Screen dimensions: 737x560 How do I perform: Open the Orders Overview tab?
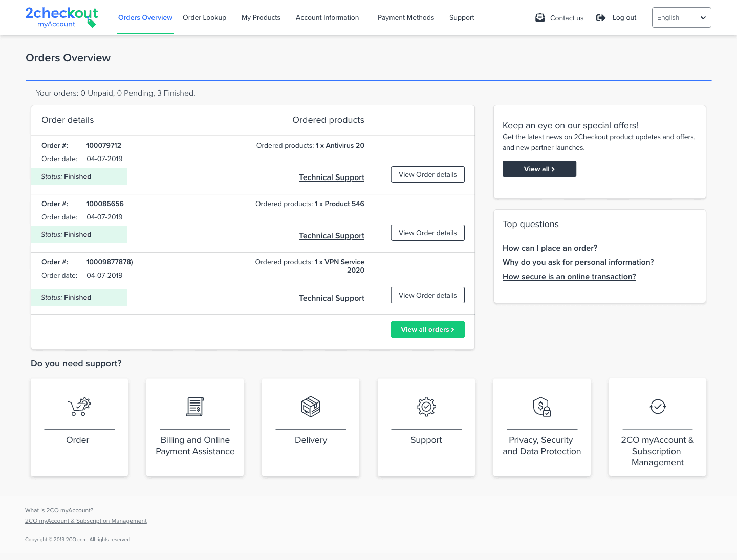(x=145, y=17)
